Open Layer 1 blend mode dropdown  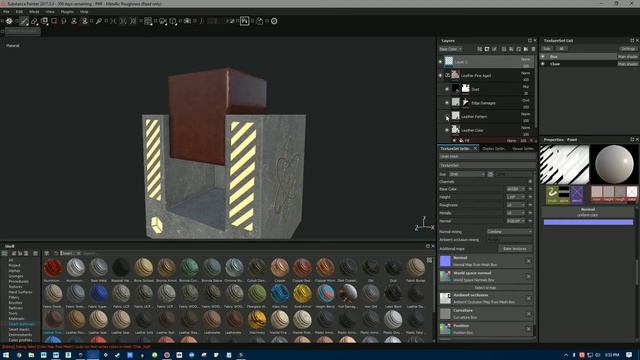(x=526, y=60)
